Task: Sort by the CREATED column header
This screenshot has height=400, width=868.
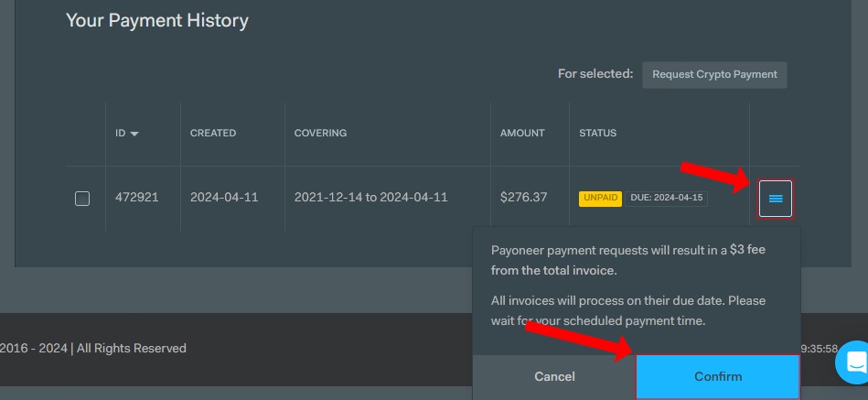Action: click(213, 133)
